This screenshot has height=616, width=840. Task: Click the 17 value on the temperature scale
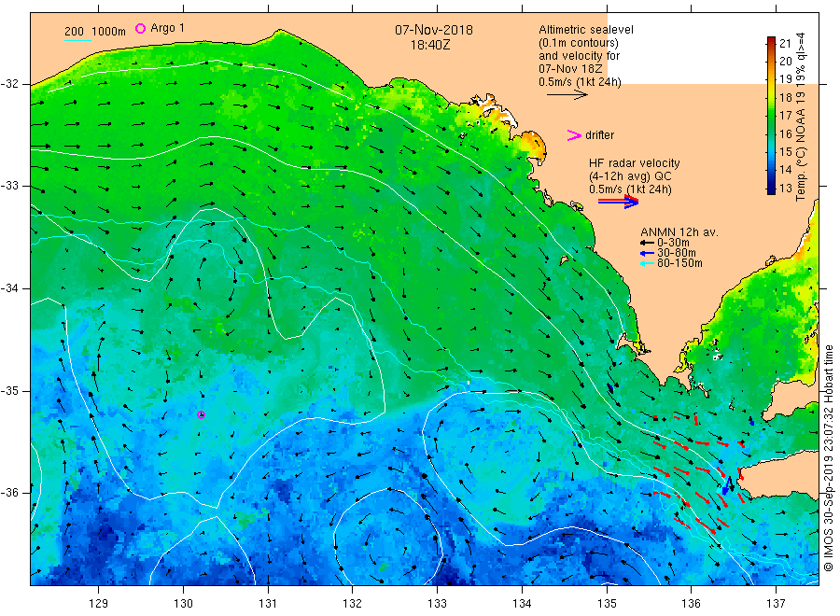click(785, 115)
